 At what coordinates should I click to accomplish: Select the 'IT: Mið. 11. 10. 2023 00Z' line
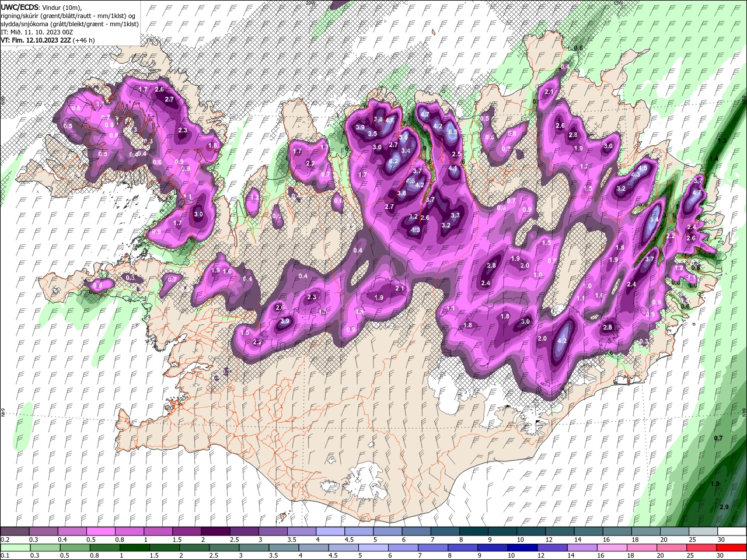38,32
